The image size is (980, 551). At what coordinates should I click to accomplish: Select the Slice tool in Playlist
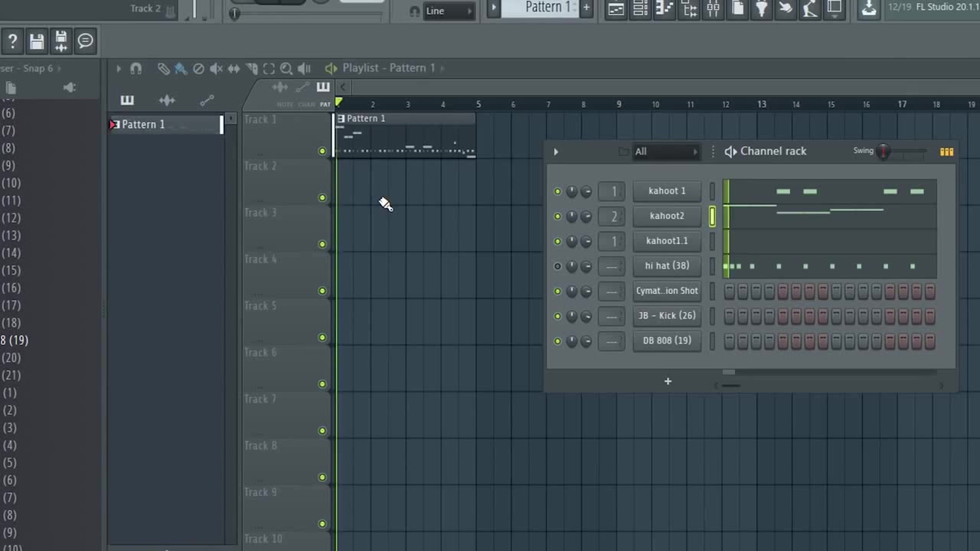(x=251, y=68)
